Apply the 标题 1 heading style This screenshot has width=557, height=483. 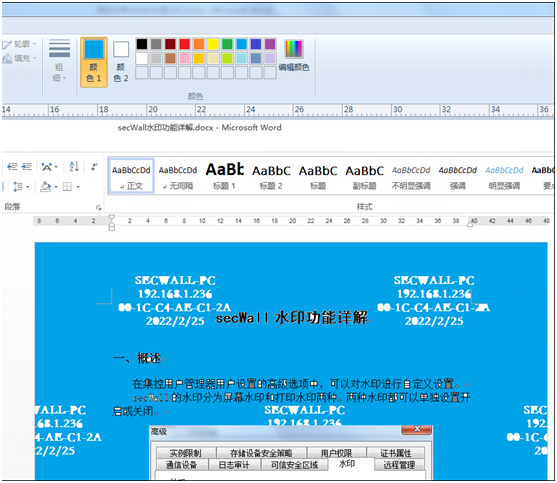[224, 177]
